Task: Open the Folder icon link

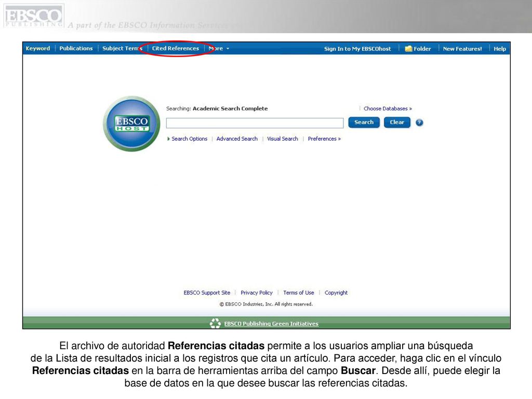Action: pyautogui.click(x=418, y=49)
